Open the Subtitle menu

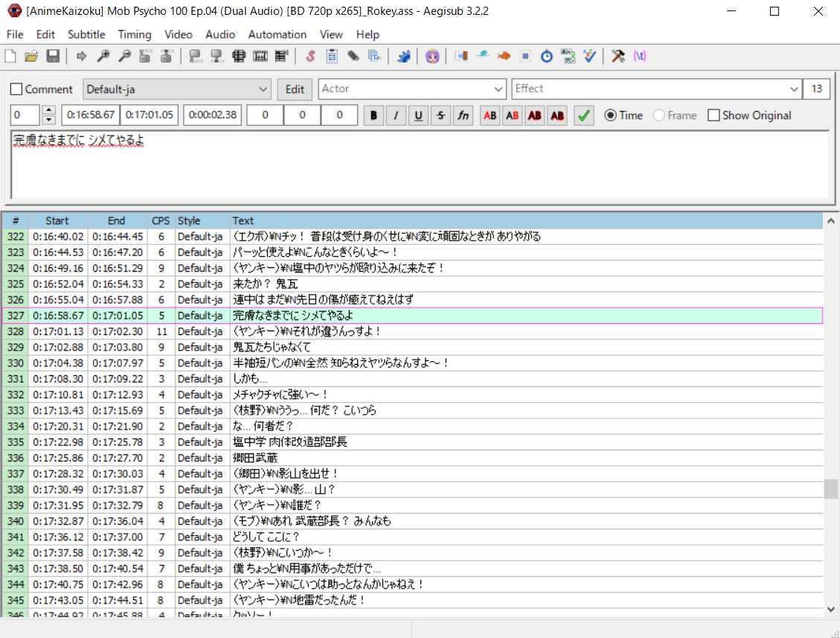pyautogui.click(x=86, y=34)
